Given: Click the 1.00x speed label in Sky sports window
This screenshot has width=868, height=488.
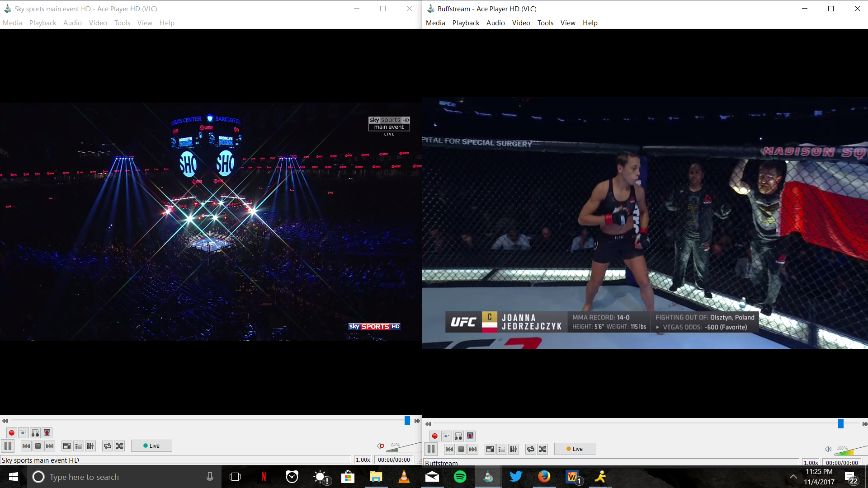Looking at the screenshot, I should tap(363, 460).
